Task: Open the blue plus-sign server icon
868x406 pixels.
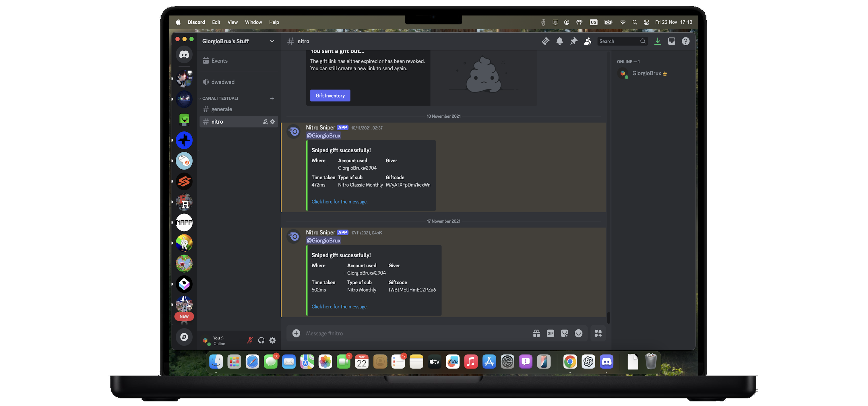Action: [184, 140]
